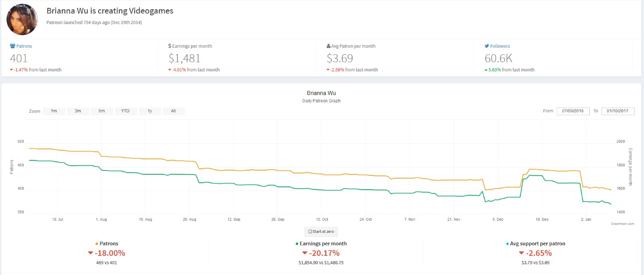Screen dimensions: 644x275
Task: Click the subtitle 'Daily Patreon Graph'
Action: click(321, 101)
